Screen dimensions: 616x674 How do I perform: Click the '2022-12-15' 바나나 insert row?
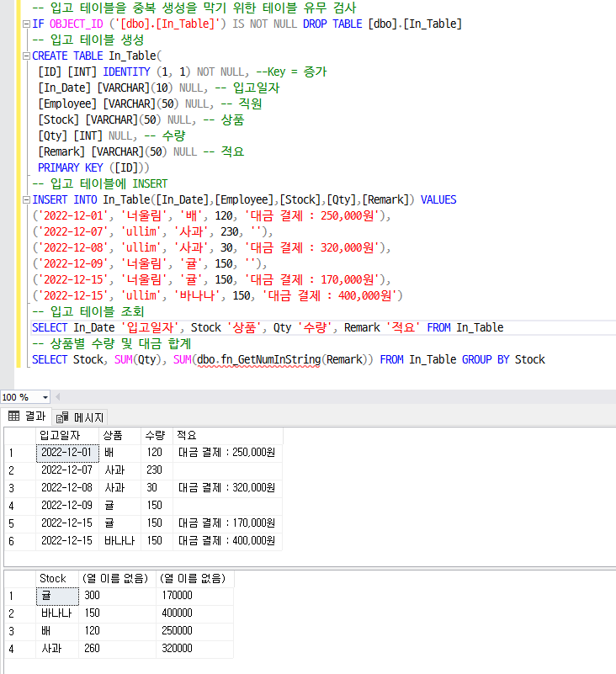click(217, 295)
